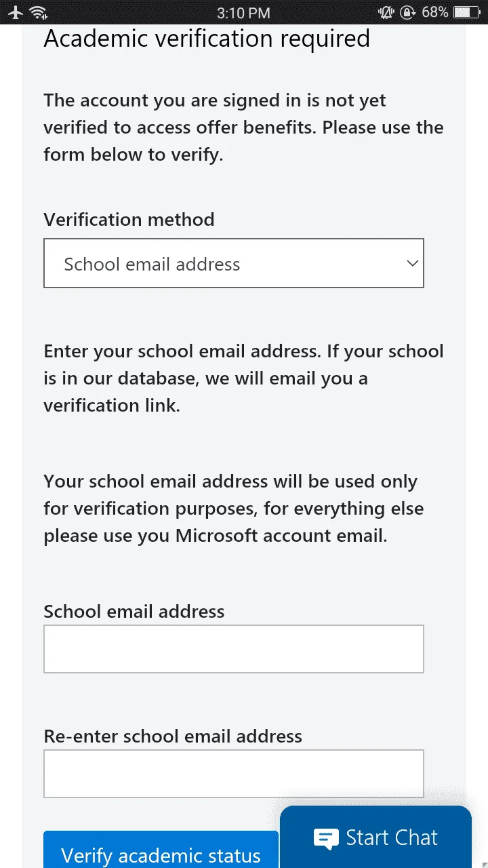Open the Start Chat button
This screenshot has width=488, height=868.
click(x=375, y=837)
